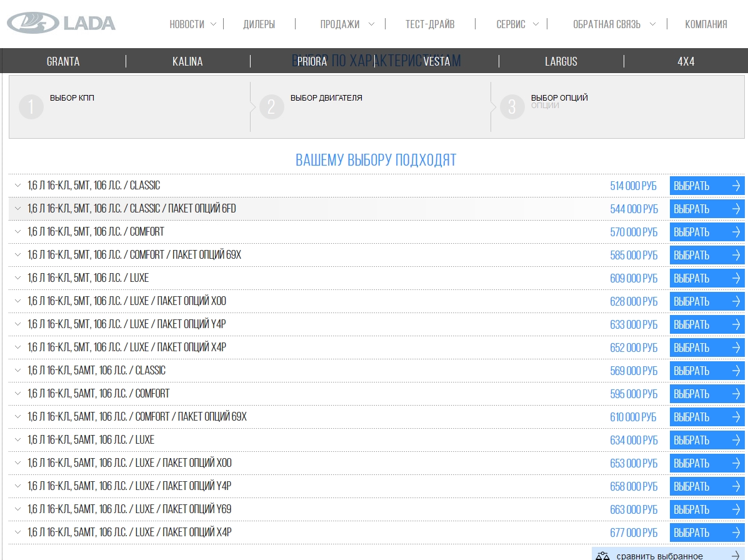This screenshot has height=560, width=748.
Task: Click step 1 circle for gearbox selection
Action: [31, 107]
